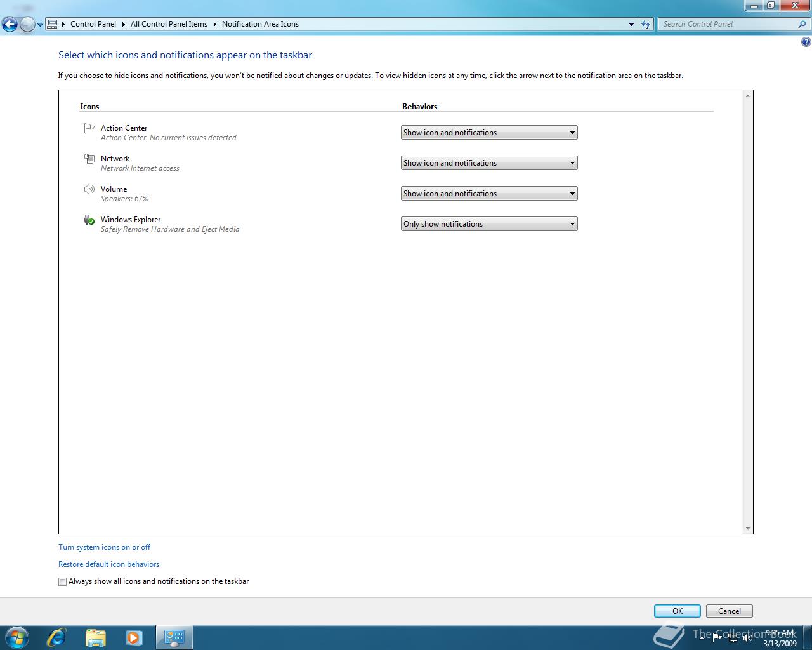Click the Forward navigation arrow
The image size is (812, 650).
[x=27, y=25]
